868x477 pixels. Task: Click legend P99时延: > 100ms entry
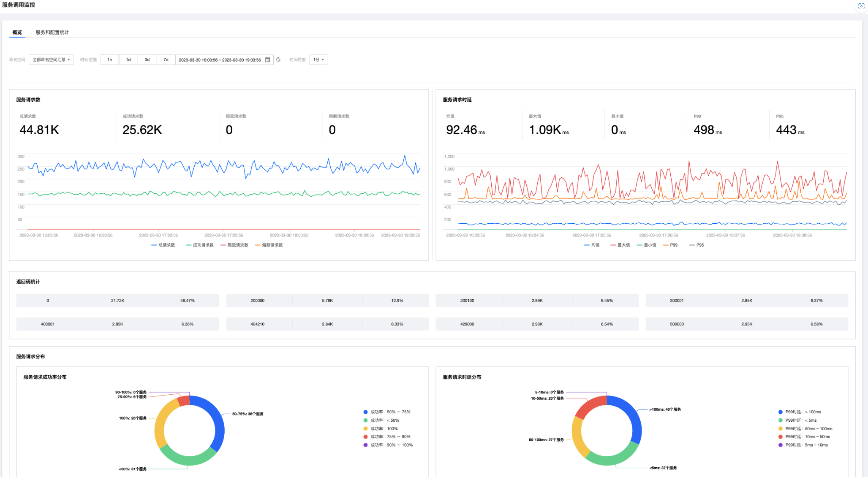pyautogui.click(x=800, y=412)
